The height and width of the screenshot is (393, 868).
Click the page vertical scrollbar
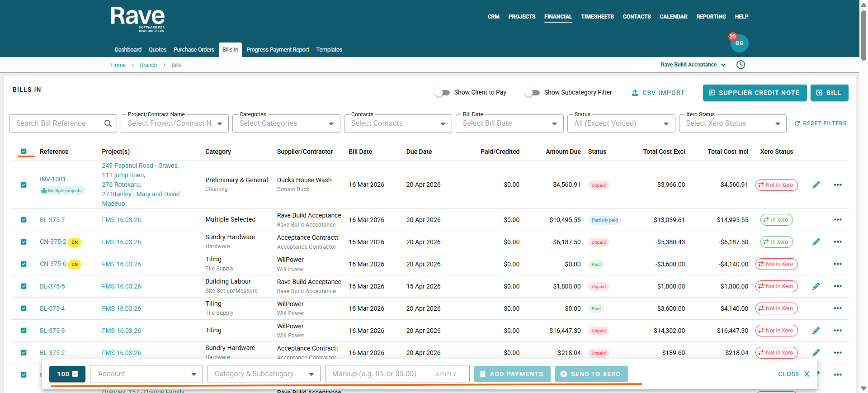pyautogui.click(x=863, y=36)
